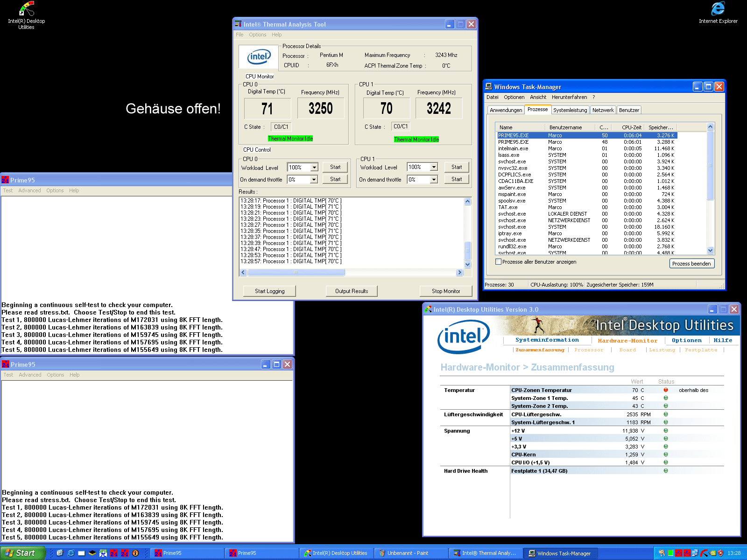Open the Intel(R) Desktop Utilities desktop icon
This screenshot has height=560, width=747.
click(26, 15)
